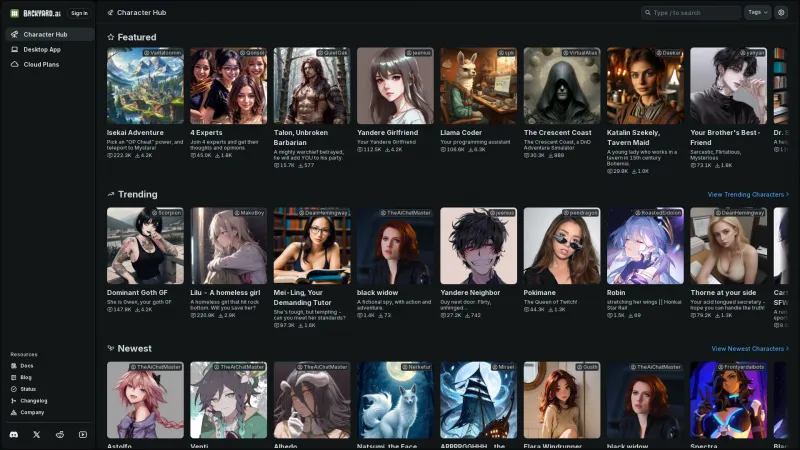Click the Trending section heading
Screen dimensions: 800x450
point(138,194)
